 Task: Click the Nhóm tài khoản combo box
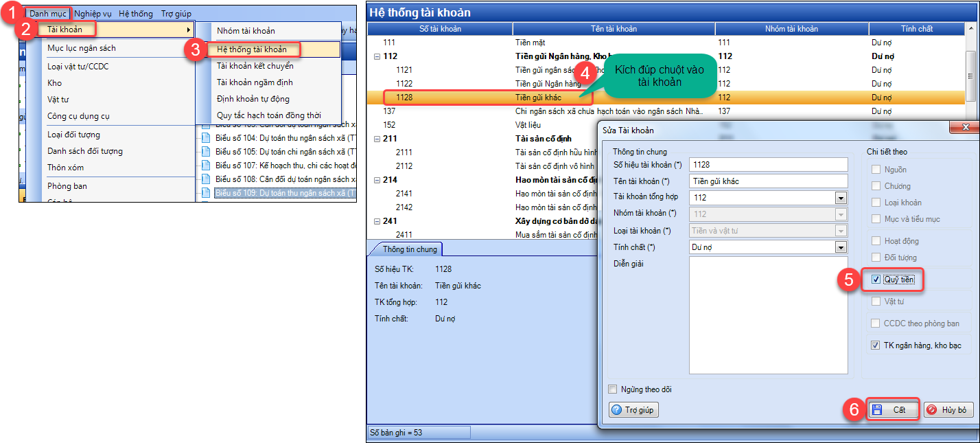tap(769, 214)
